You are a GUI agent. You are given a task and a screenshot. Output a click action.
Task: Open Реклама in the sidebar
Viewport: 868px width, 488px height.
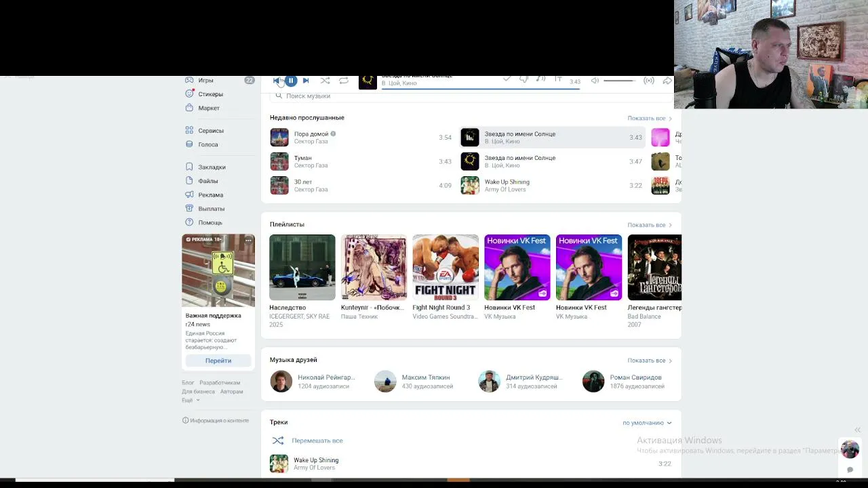(x=211, y=195)
